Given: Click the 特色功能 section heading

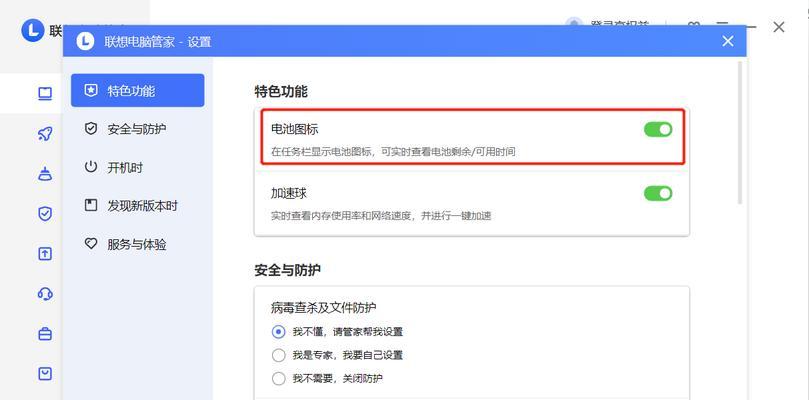Looking at the screenshot, I should point(281,92).
